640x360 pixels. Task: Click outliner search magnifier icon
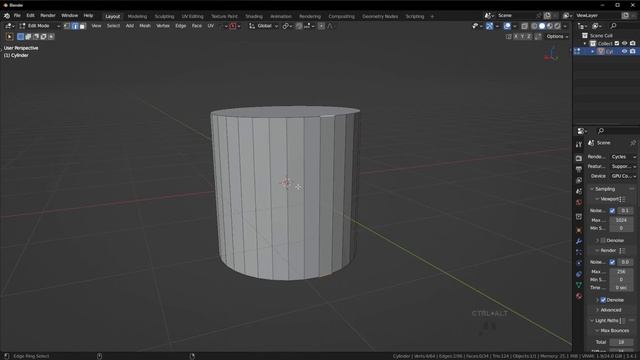coord(613,26)
